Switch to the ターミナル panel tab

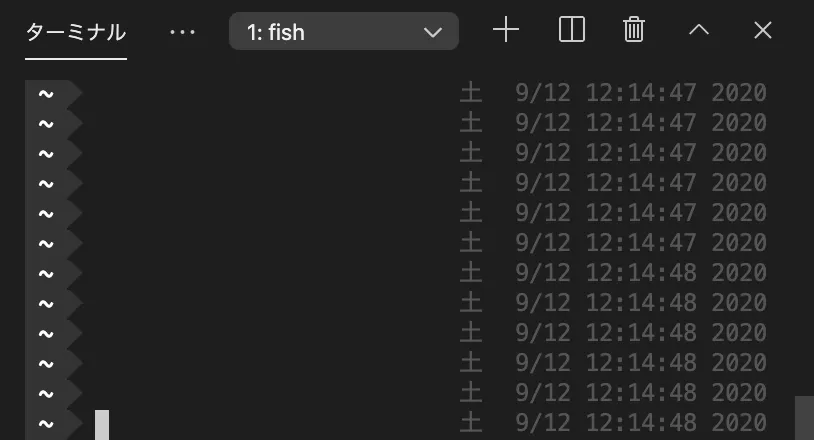point(76,32)
